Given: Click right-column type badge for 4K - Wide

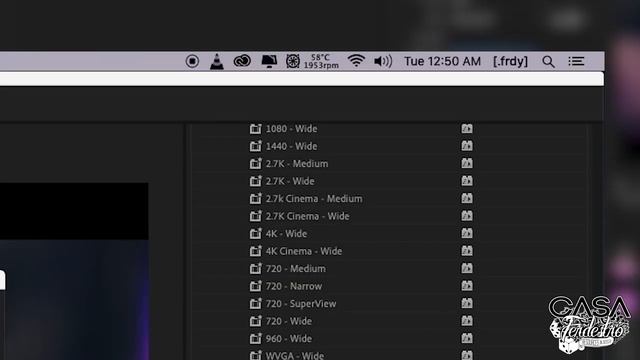Looking at the screenshot, I should pos(467,233).
